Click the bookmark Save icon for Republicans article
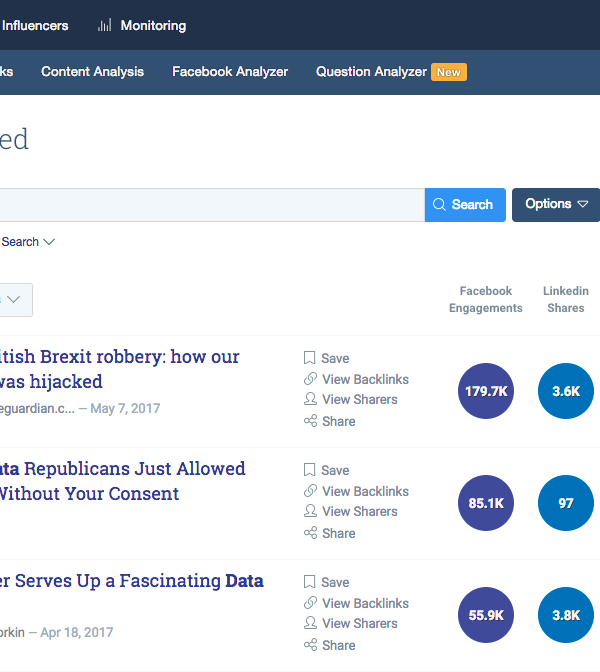This screenshot has height=672, width=600. [310, 470]
